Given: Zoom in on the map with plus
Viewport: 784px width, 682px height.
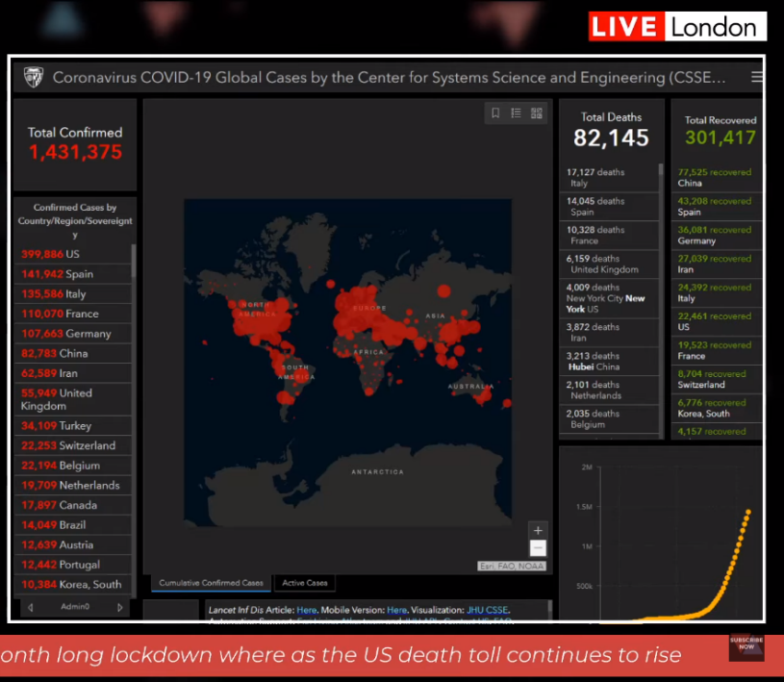Looking at the screenshot, I should coord(538,530).
